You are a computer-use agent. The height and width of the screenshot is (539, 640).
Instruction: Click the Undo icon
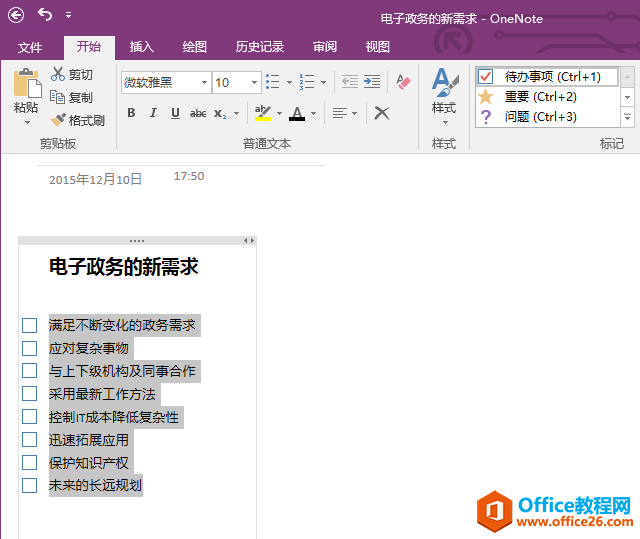tap(45, 15)
